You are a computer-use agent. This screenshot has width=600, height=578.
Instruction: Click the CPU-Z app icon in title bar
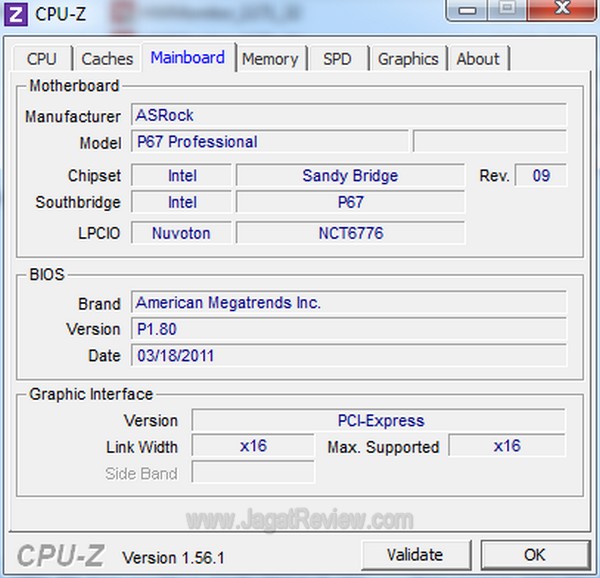[x=15, y=15]
